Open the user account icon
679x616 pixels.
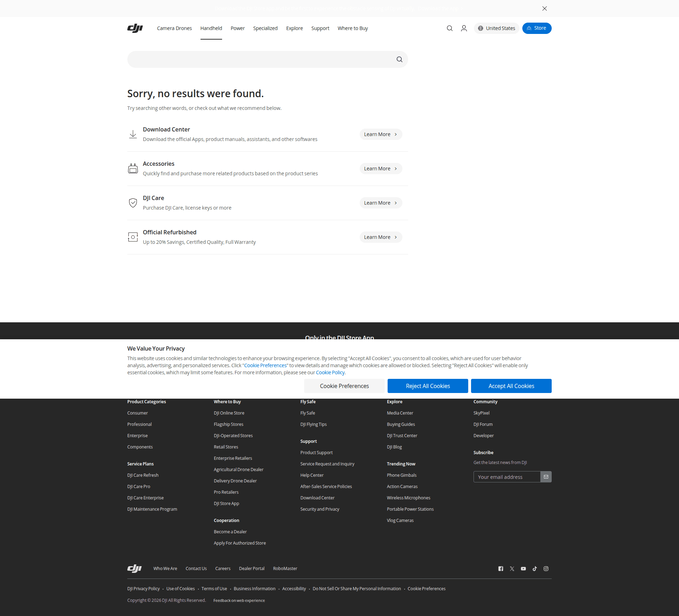[464, 28]
